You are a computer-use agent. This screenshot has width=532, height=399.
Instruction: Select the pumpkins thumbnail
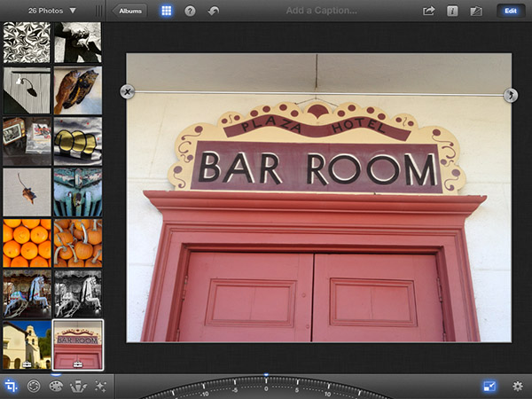click(x=78, y=243)
